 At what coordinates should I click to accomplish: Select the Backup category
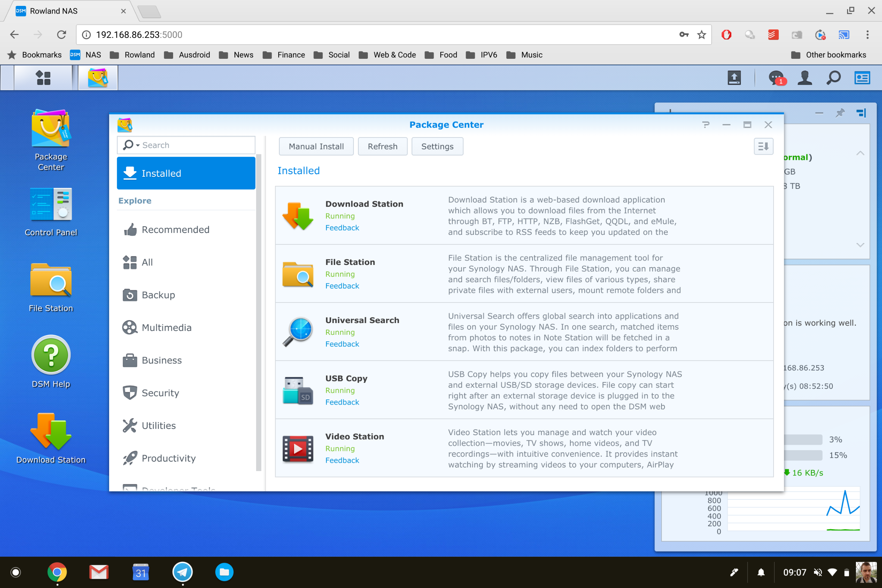[186, 295]
